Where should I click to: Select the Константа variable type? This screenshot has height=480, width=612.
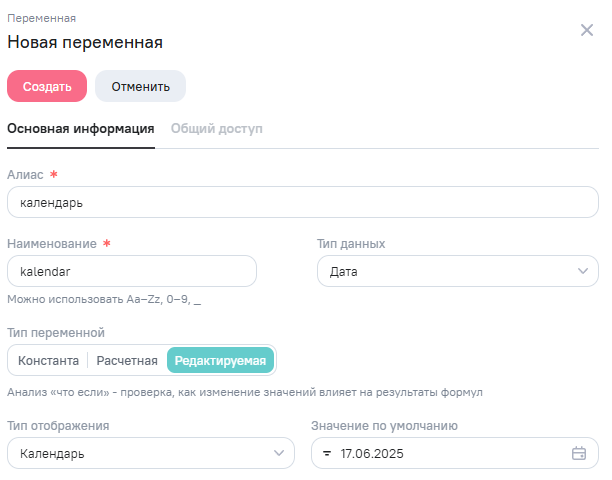(49, 360)
